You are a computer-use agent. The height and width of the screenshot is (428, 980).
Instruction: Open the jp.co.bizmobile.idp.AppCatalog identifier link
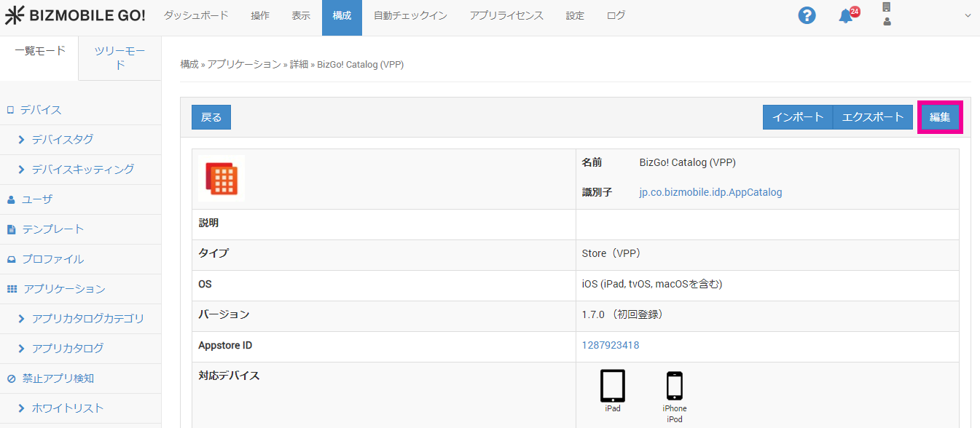[x=710, y=193]
